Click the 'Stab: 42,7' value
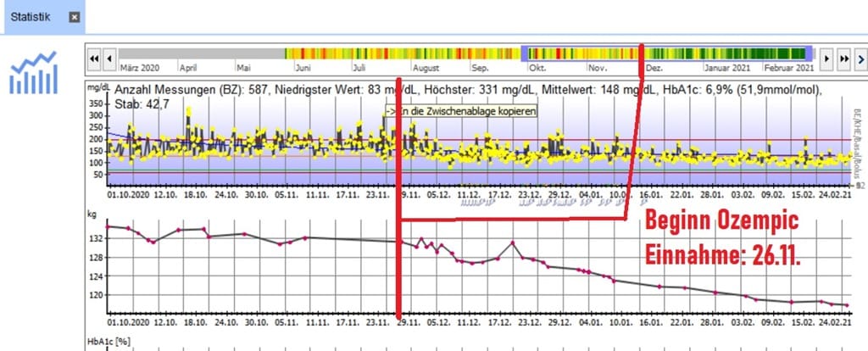 [142, 103]
